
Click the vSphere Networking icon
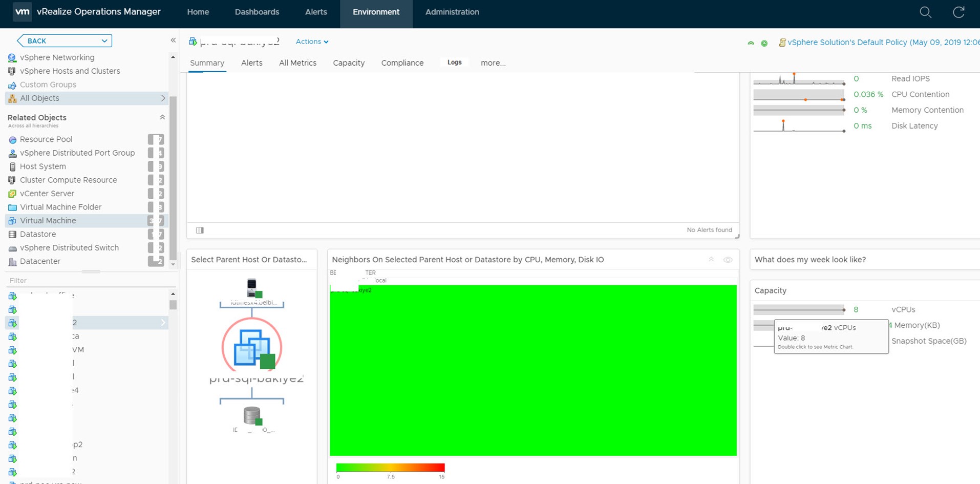tap(12, 57)
